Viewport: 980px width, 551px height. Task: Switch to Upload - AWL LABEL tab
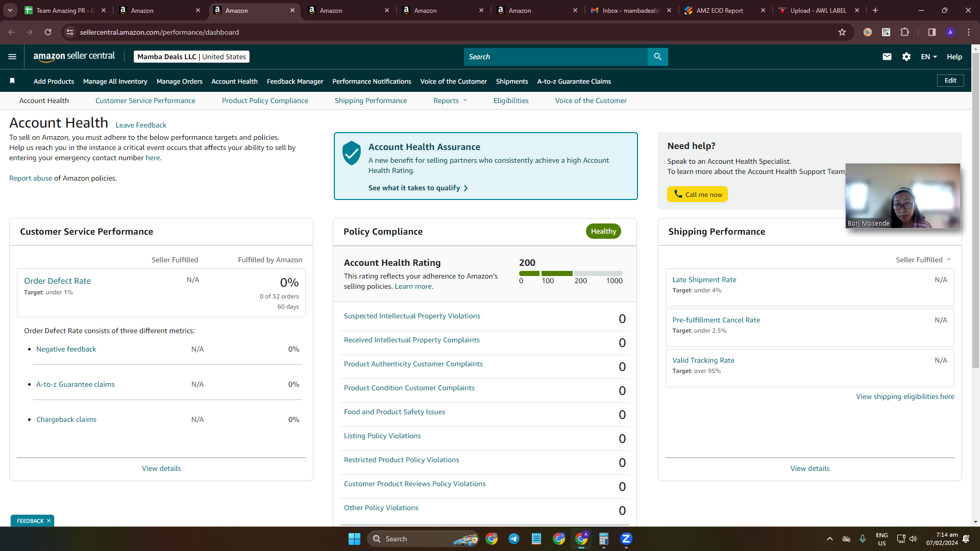coord(818,10)
